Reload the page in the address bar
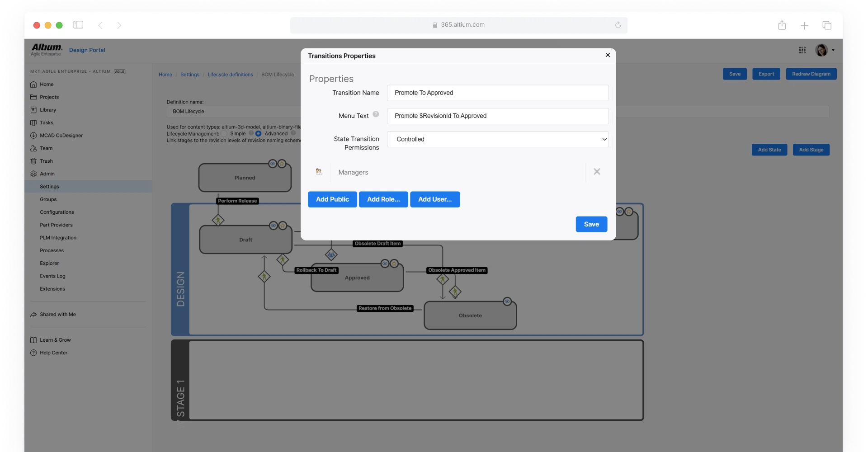 point(618,25)
